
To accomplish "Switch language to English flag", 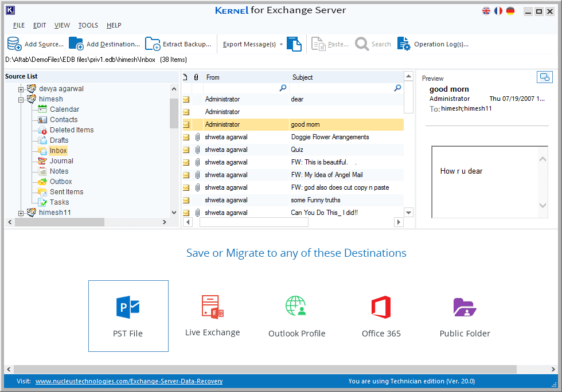I will click(x=486, y=11).
